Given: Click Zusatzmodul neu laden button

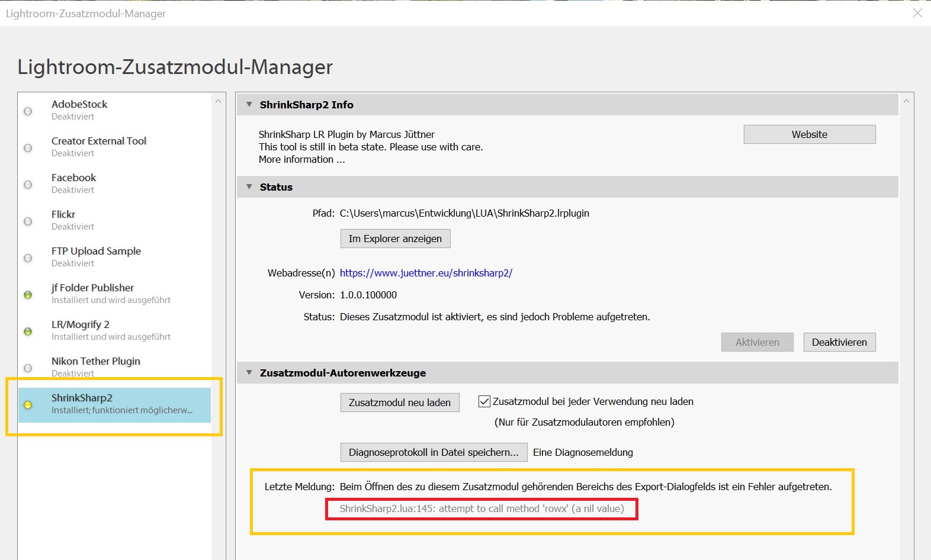Looking at the screenshot, I should click(400, 403).
